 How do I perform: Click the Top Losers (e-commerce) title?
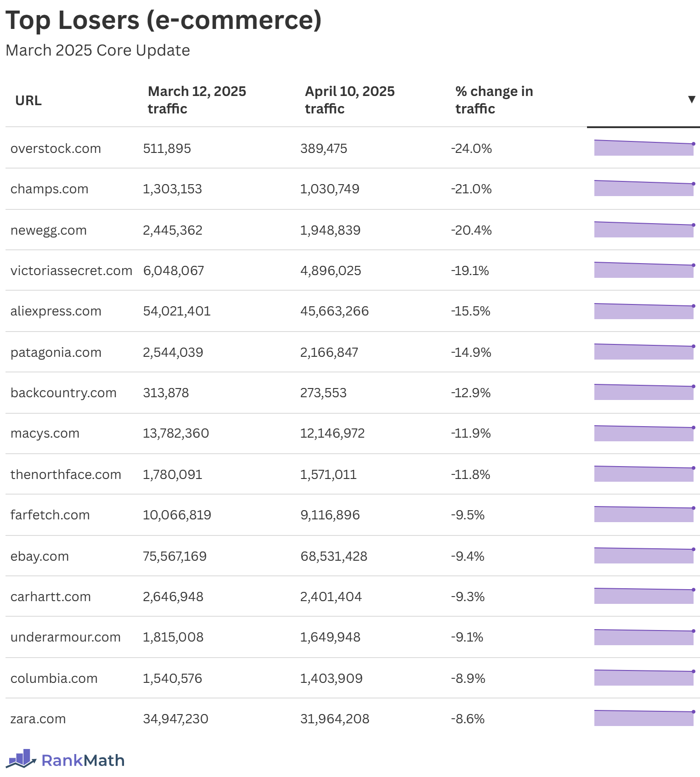tap(164, 21)
